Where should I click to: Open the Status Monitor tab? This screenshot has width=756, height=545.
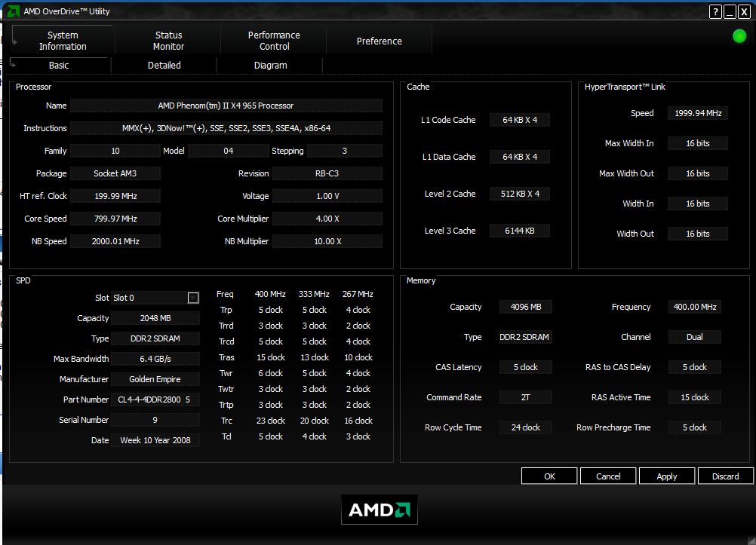tap(168, 41)
